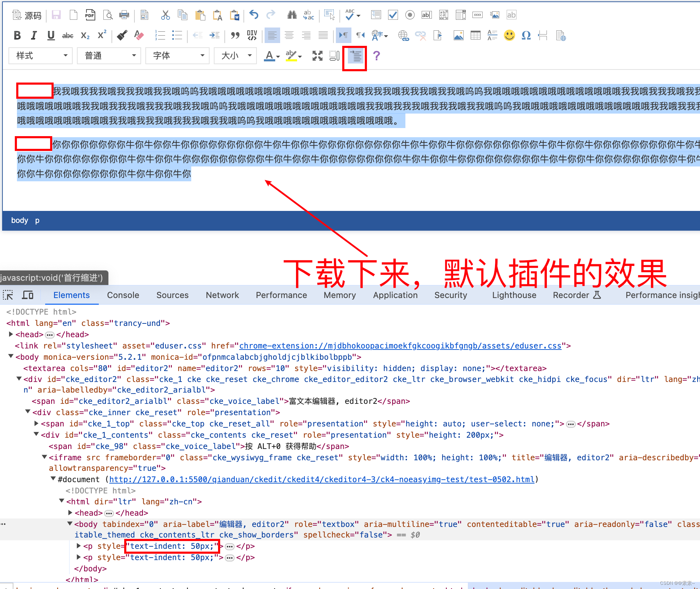Click the Undo arrow icon
700x589 pixels.
254,15
